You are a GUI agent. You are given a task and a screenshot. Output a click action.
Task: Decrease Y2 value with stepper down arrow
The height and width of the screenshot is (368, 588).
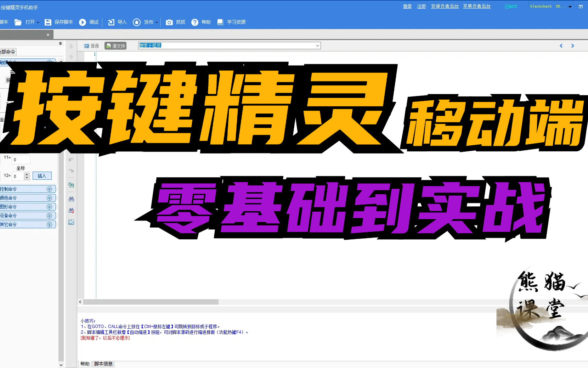[x=27, y=178]
